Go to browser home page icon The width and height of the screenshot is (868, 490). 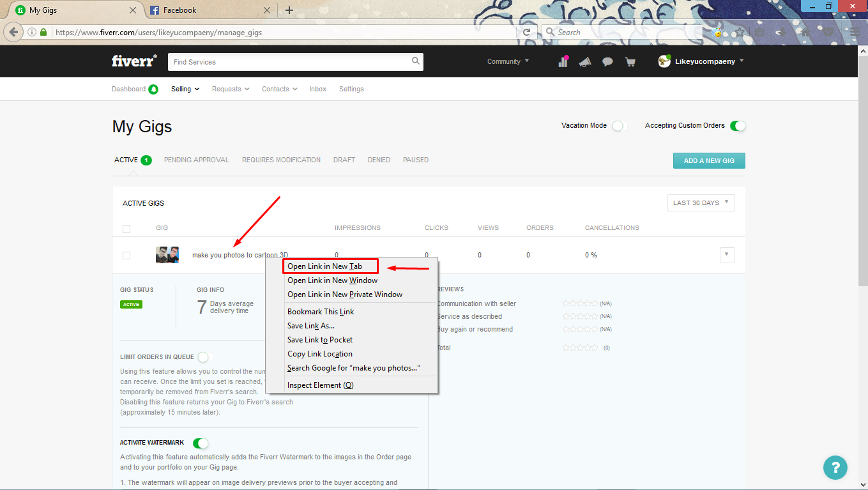[x=805, y=32]
